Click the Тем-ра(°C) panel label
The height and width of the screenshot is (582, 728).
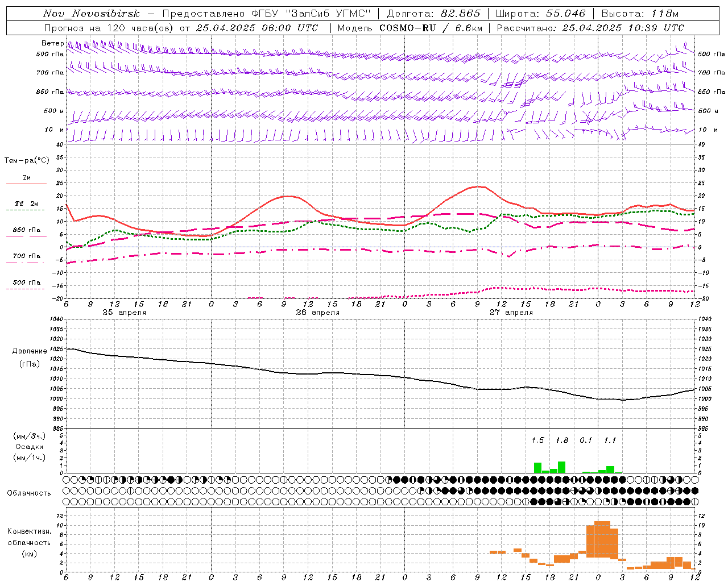tap(27, 161)
